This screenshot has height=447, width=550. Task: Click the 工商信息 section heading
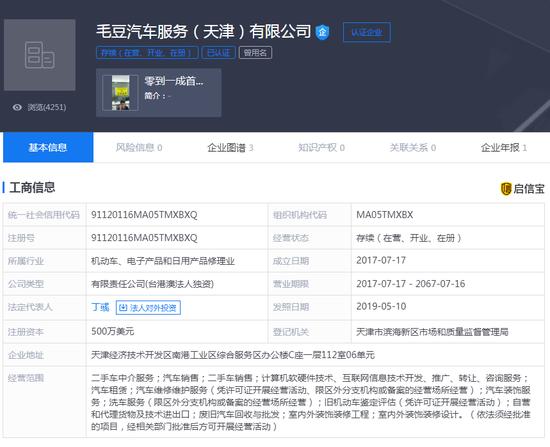32,187
